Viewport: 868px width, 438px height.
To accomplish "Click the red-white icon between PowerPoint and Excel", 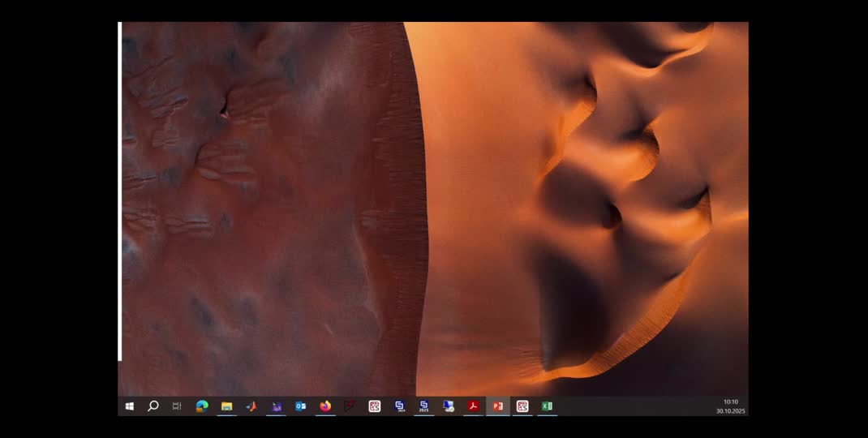I will pos(522,406).
